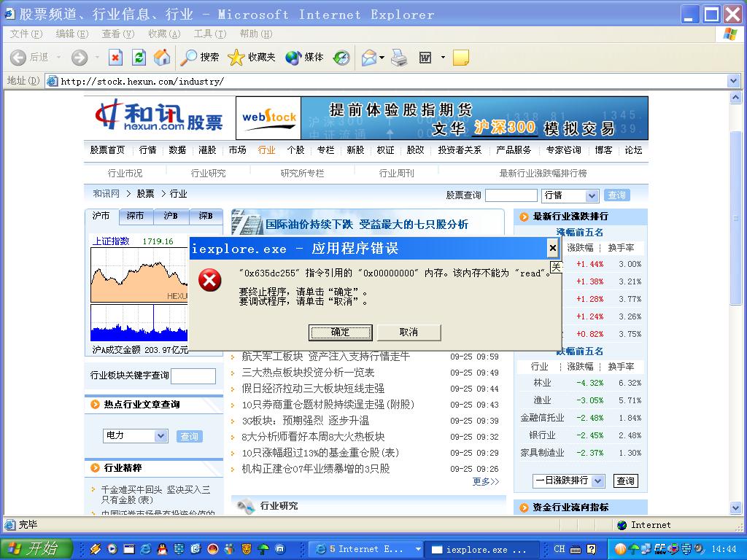Click the 开始 Start button
The height and width of the screenshot is (560, 747).
tap(36, 549)
